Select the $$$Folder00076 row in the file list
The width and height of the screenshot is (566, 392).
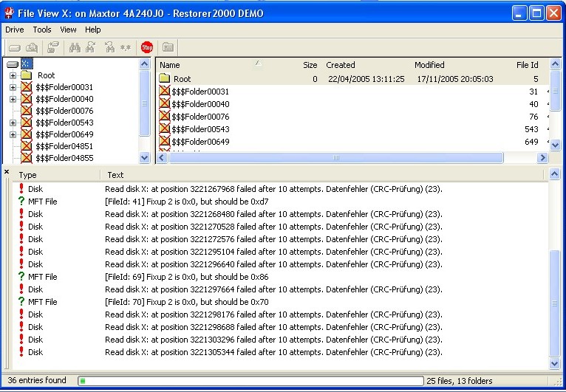click(352, 117)
